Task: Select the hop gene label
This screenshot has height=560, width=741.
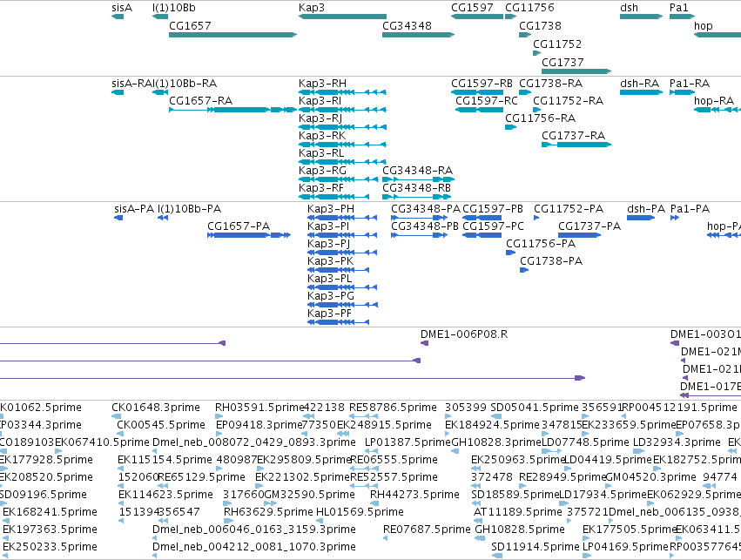Action: (704, 26)
